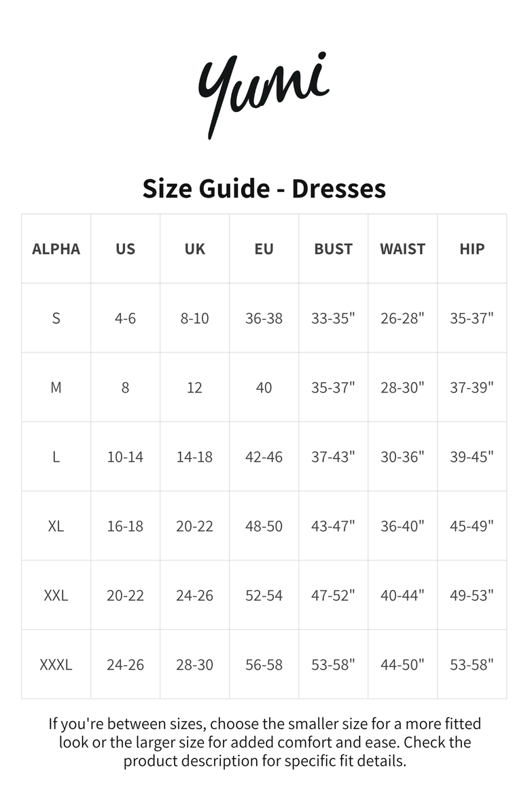Click the S size row label

tap(56, 318)
